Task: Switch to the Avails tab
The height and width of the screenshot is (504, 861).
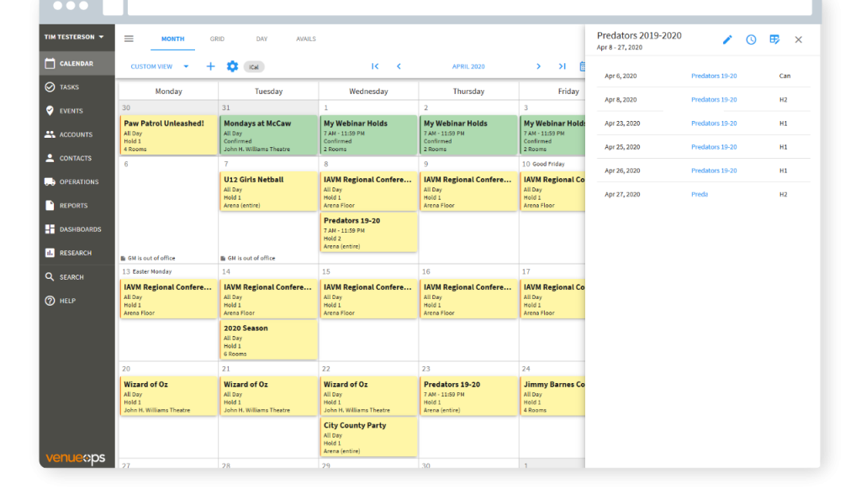Action: (x=306, y=39)
